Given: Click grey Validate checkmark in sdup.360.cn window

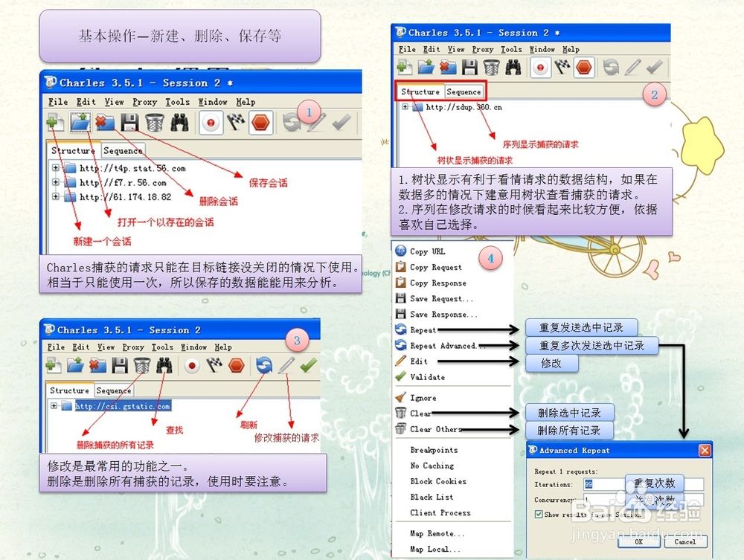Looking at the screenshot, I should [654, 68].
